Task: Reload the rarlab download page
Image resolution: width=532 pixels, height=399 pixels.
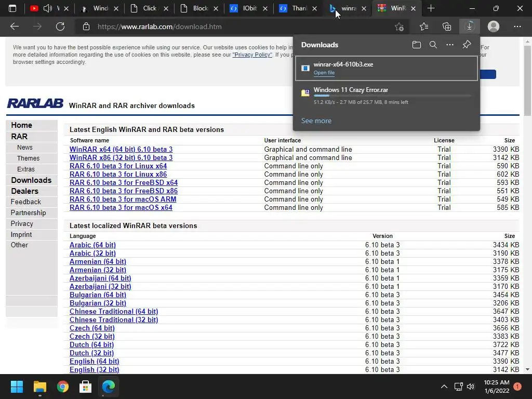Action: pyautogui.click(x=60, y=26)
